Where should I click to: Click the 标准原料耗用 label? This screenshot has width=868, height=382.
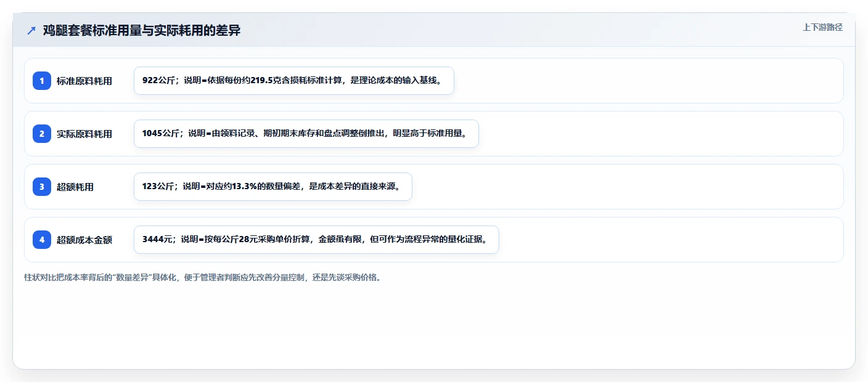(x=84, y=81)
